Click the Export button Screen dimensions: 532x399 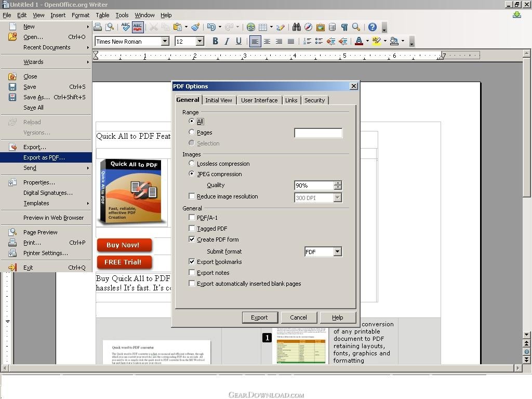point(260,317)
